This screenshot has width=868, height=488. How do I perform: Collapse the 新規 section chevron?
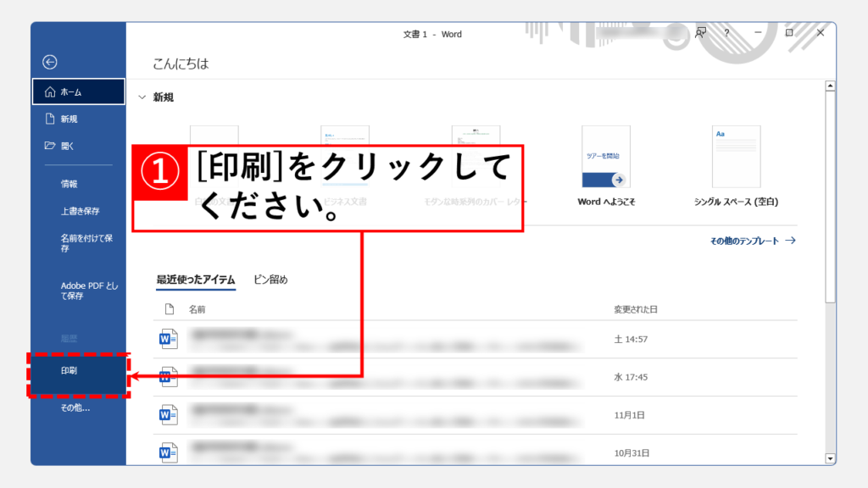(142, 97)
